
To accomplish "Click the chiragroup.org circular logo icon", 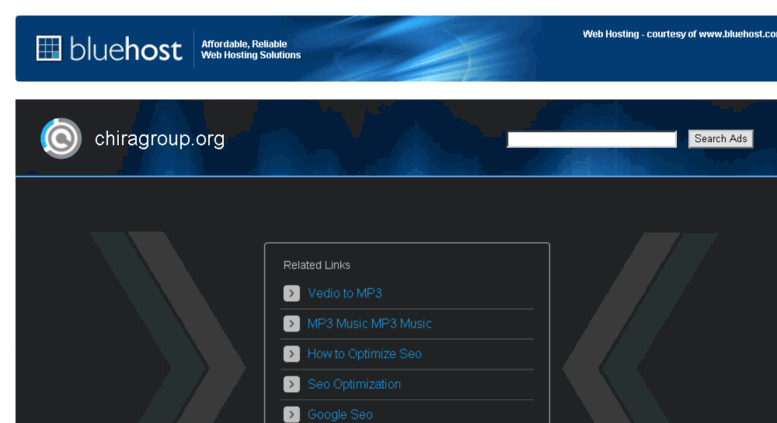I will coord(61,138).
